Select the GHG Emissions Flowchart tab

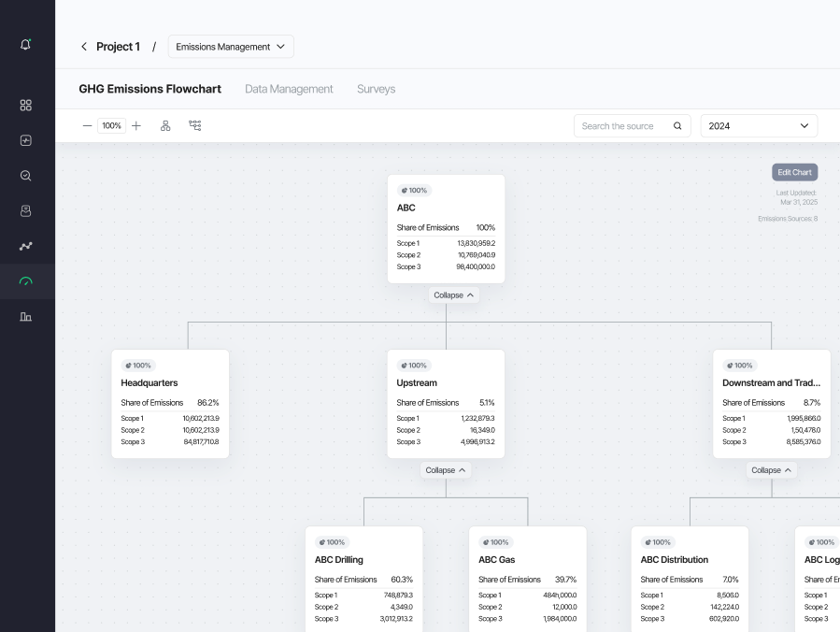tap(150, 89)
